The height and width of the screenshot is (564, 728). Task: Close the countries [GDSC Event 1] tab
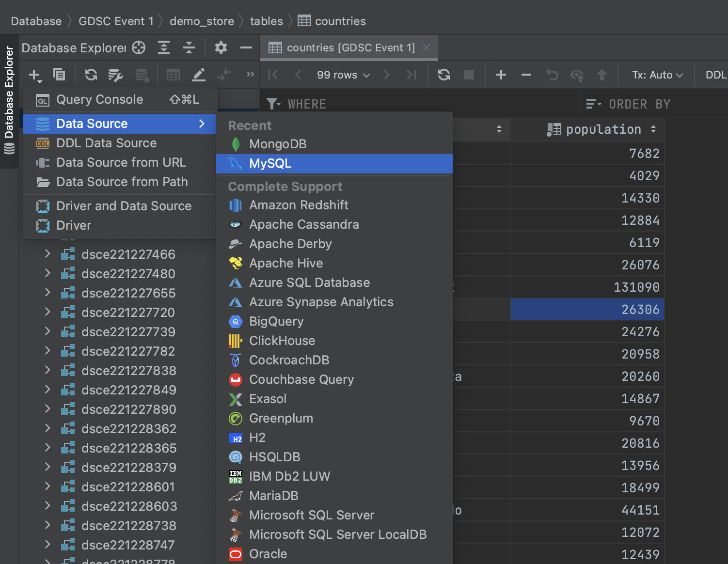pos(427,47)
